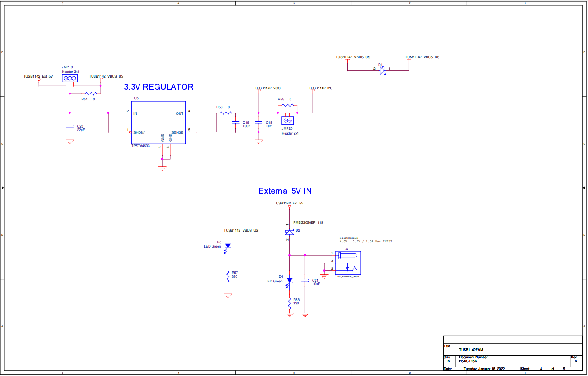
Task: Select the green LED symbol D4
Action: tap(289, 280)
